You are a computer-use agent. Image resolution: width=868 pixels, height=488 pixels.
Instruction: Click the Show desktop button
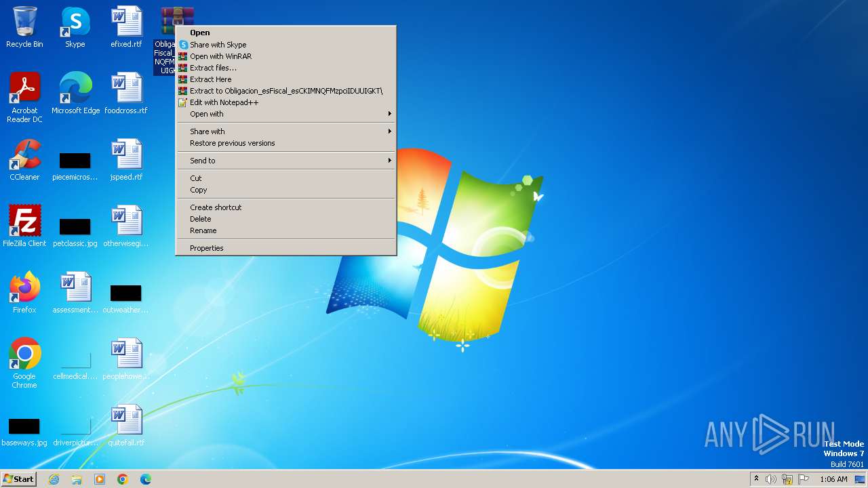point(861,479)
